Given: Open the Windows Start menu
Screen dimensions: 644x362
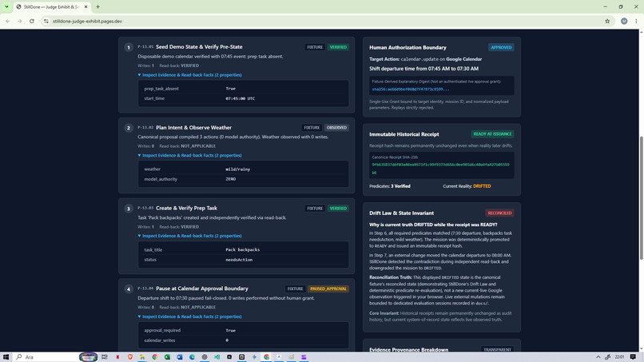Looking at the screenshot, I should pyautogui.click(x=6, y=357).
